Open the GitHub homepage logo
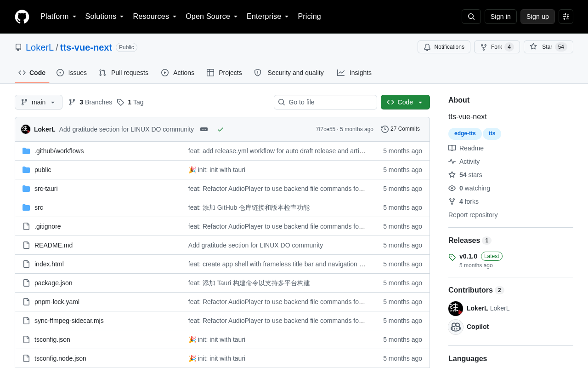 22,17
